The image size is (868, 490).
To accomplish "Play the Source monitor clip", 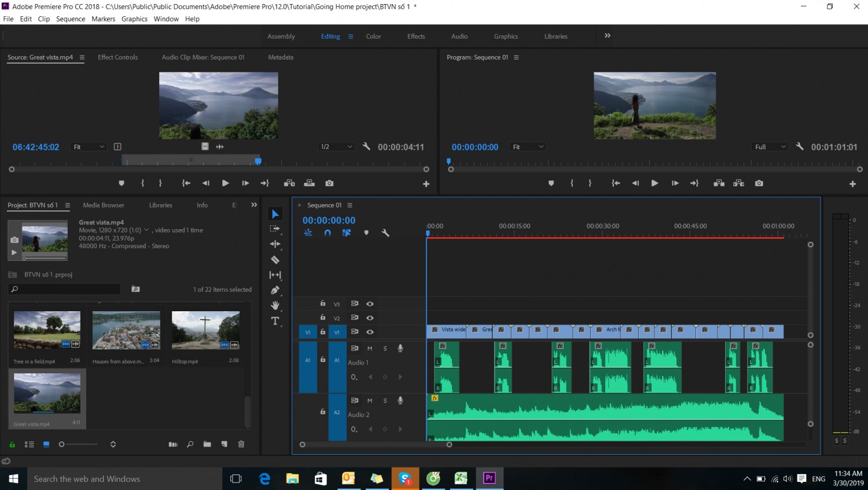I will click(x=225, y=183).
